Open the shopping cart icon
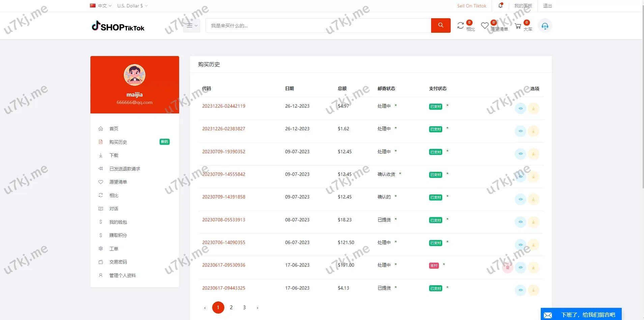 (x=518, y=26)
